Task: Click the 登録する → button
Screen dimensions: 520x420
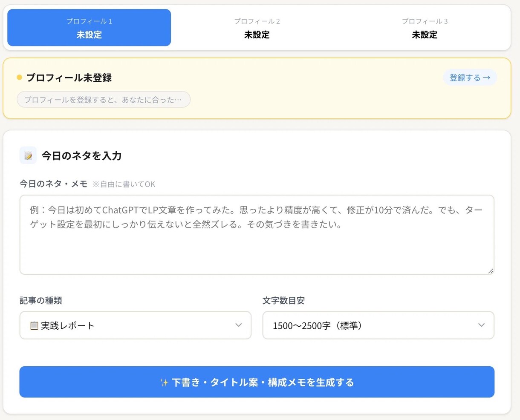Action: pyautogui.click(x=470, y=78)
